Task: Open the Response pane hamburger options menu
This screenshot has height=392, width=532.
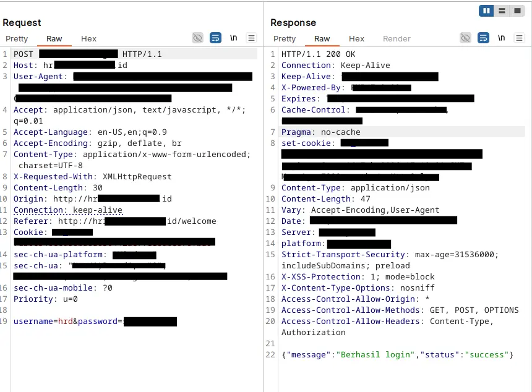Action: pyautogui.click(x=519, y=38)
